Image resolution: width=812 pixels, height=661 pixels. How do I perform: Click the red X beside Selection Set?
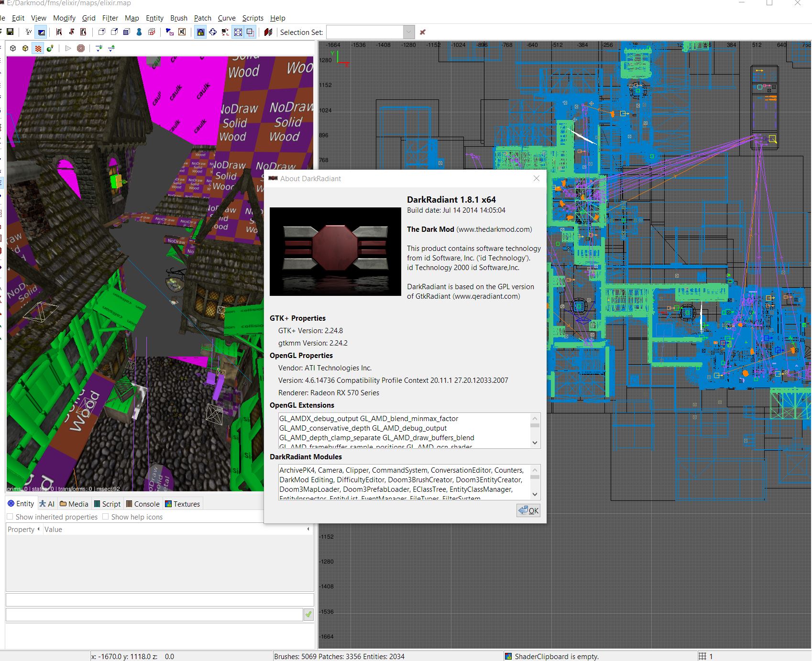422,32
